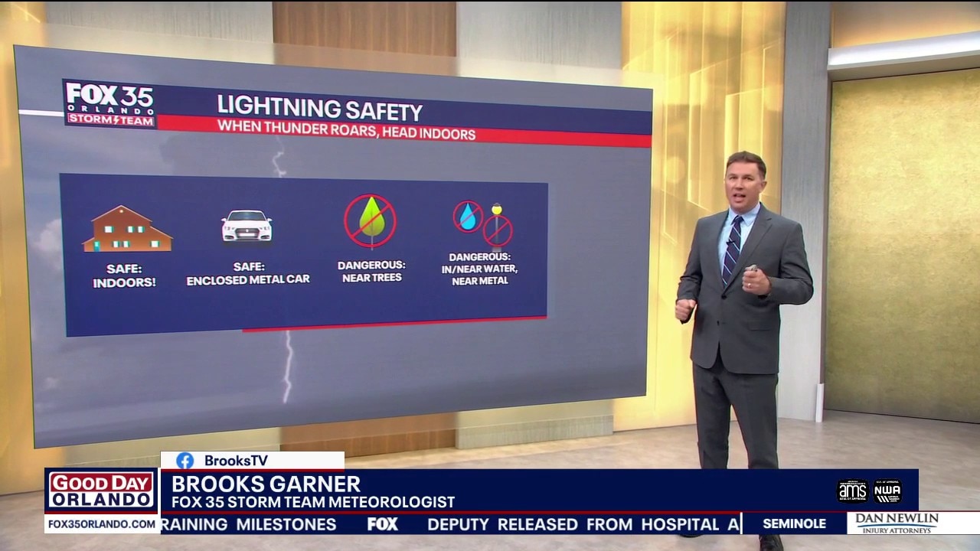Click the 'DANGEROUS: NEAR TREES' label

(x=371, y=271)
